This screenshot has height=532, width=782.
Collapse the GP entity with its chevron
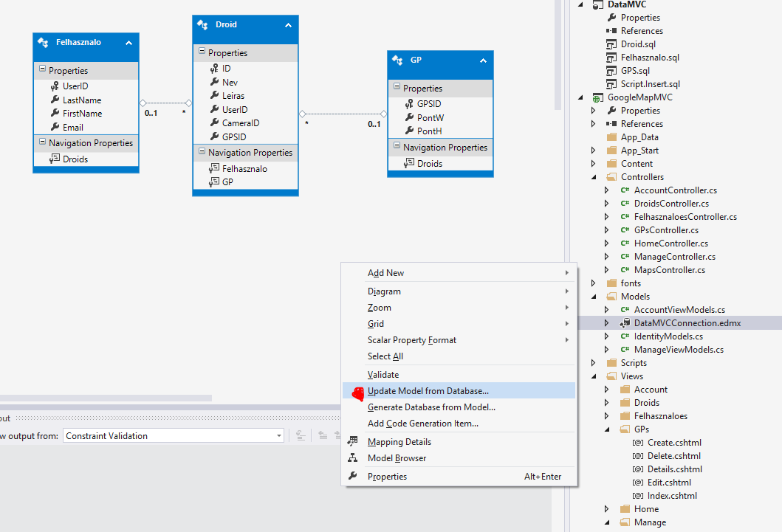pyautogui.click(x=483, y=61)
